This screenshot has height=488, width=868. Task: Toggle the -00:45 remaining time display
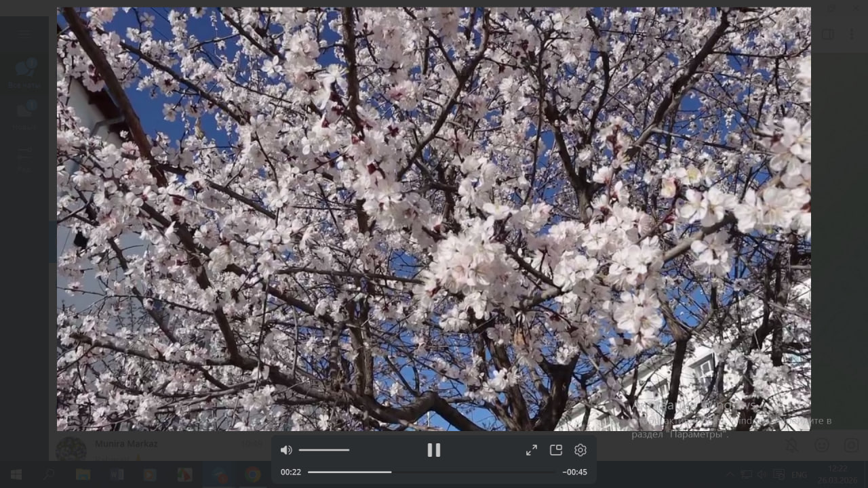(x=575, y=472)
